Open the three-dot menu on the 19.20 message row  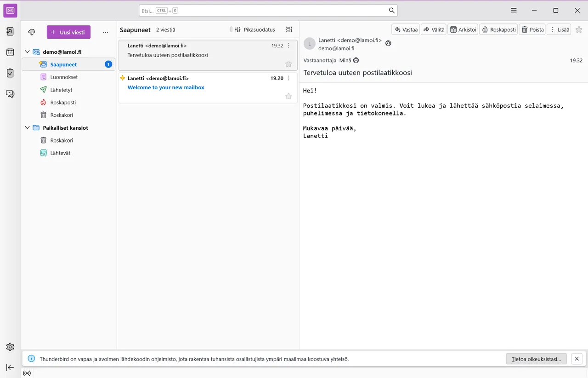tap(288, 78)
